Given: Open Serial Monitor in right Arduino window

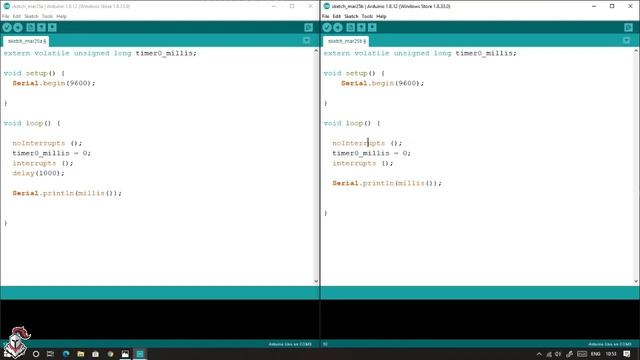Looking at the screenshot, I should [x=629, y=27].
